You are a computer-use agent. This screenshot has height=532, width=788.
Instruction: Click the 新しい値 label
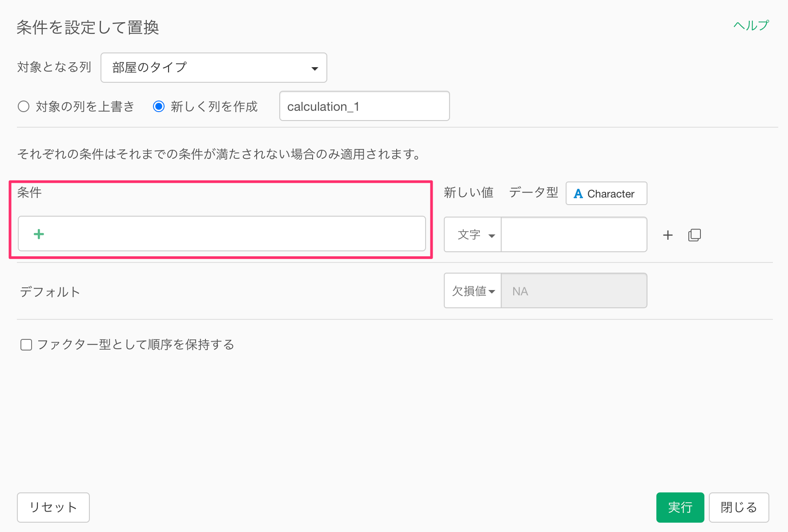pyautogui.click(x=469, y=192)
